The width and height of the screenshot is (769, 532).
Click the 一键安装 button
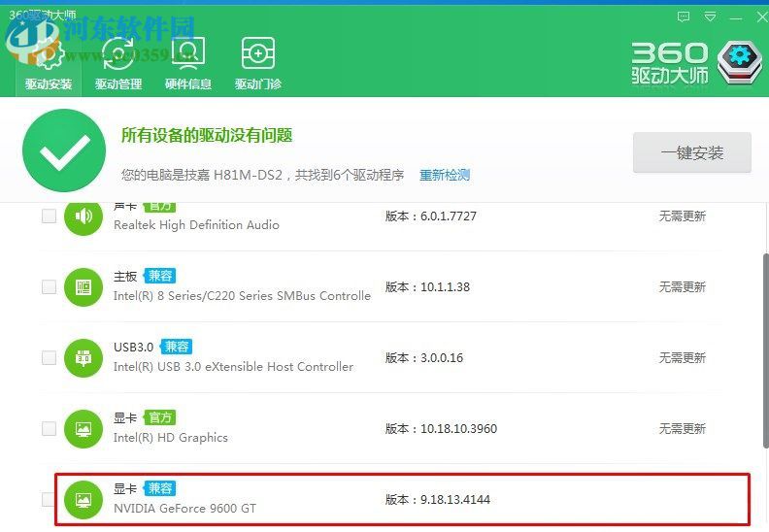point(692,152)
